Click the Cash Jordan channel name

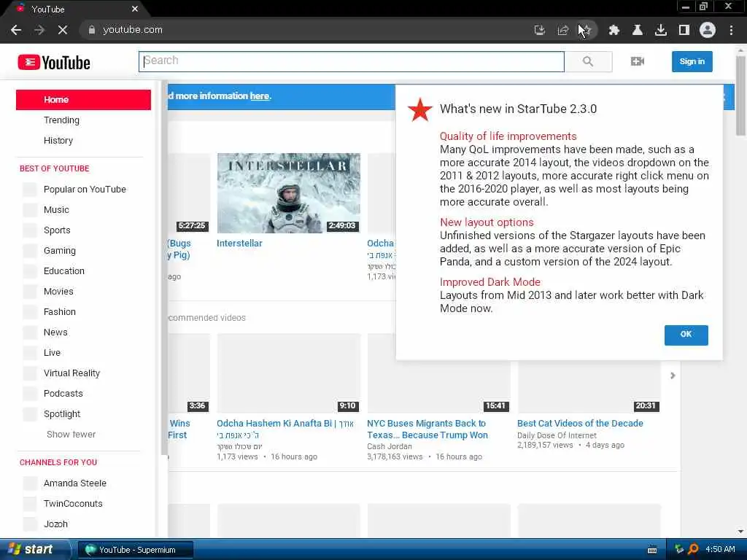tap(390, 447)
